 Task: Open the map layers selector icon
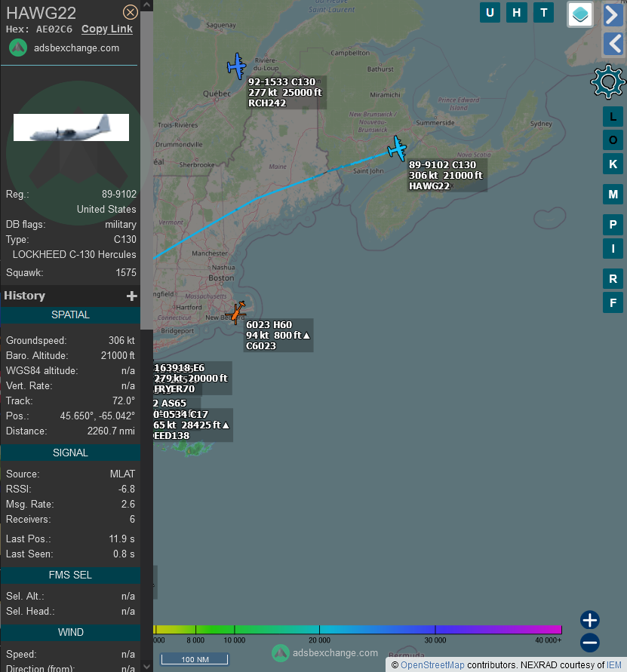click(580, 14)
